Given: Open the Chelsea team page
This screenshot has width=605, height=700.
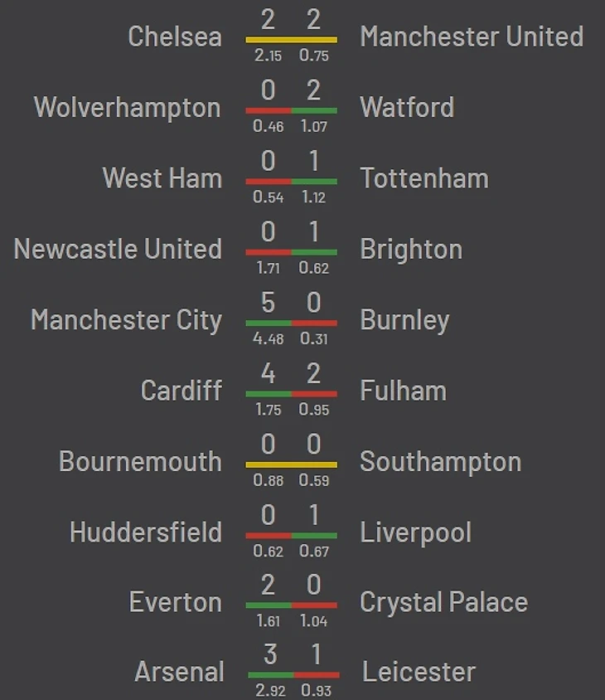Looking at the screenshot, I should point(175,36).
